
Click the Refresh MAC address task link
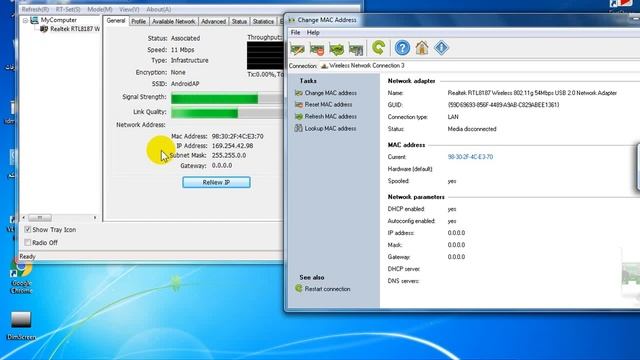[x=331, y=117]
